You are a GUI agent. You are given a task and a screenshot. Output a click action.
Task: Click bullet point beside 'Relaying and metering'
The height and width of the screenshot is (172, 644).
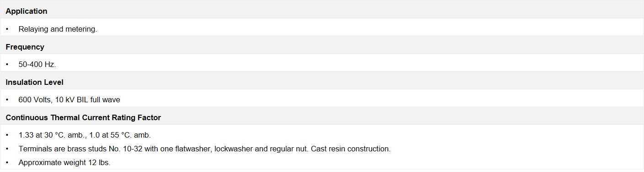7,29
